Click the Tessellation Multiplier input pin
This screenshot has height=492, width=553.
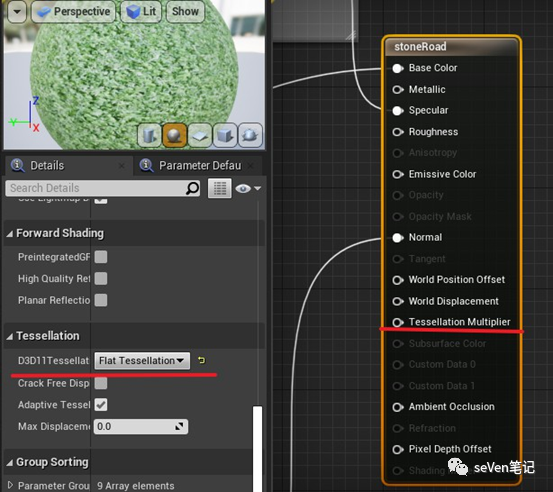click(x=397, y=322)
